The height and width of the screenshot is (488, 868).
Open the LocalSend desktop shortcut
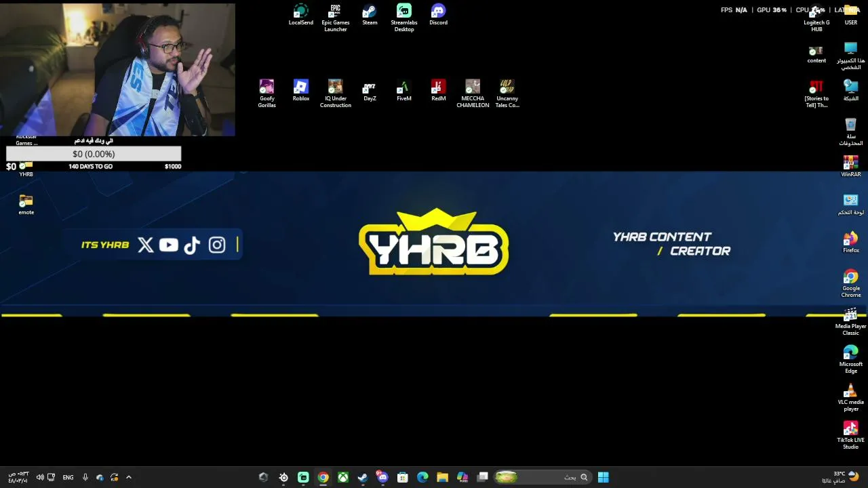tap(301, 15)
